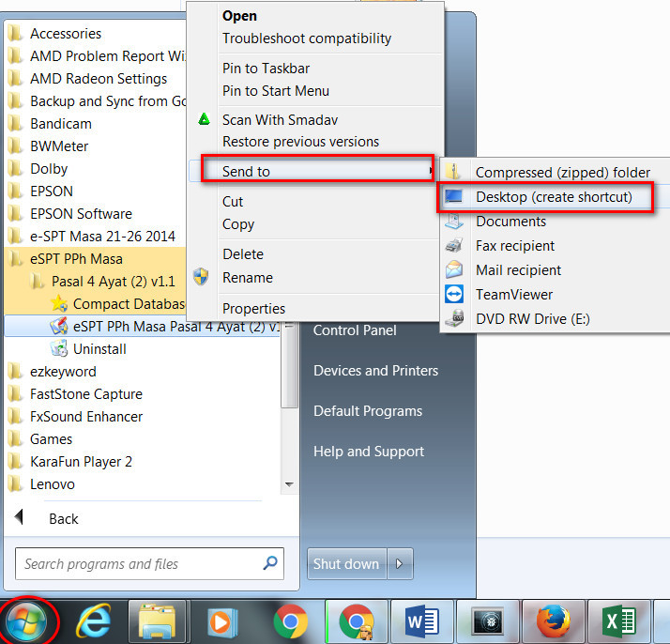Select Scan With Smadav
670x644 pixels.
click(280, 120)
